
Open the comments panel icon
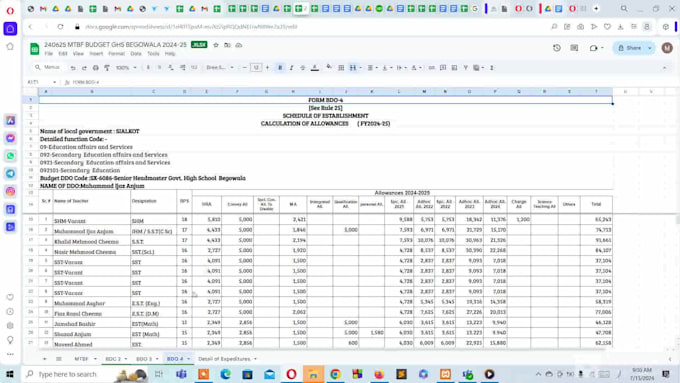(574, 48)
